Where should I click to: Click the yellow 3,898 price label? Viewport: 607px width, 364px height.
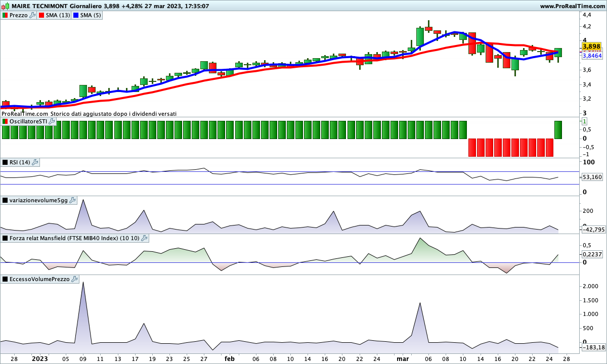point(591,46)
